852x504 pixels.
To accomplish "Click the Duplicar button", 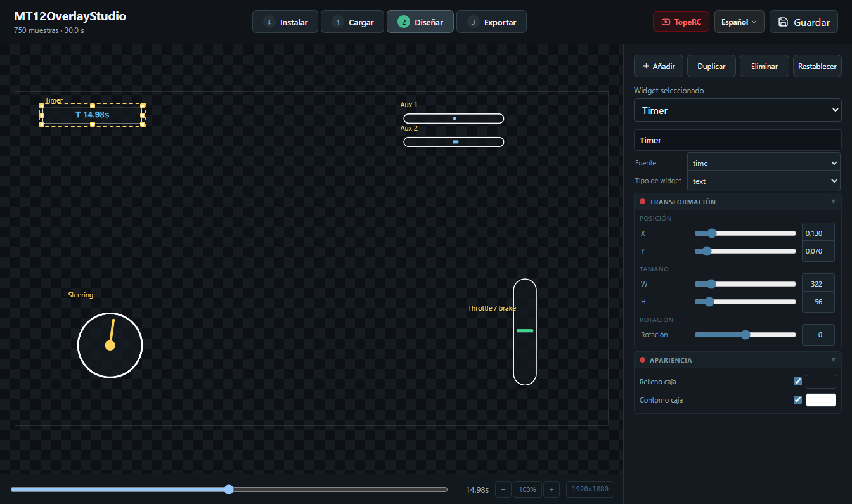I will pos(711,66).
